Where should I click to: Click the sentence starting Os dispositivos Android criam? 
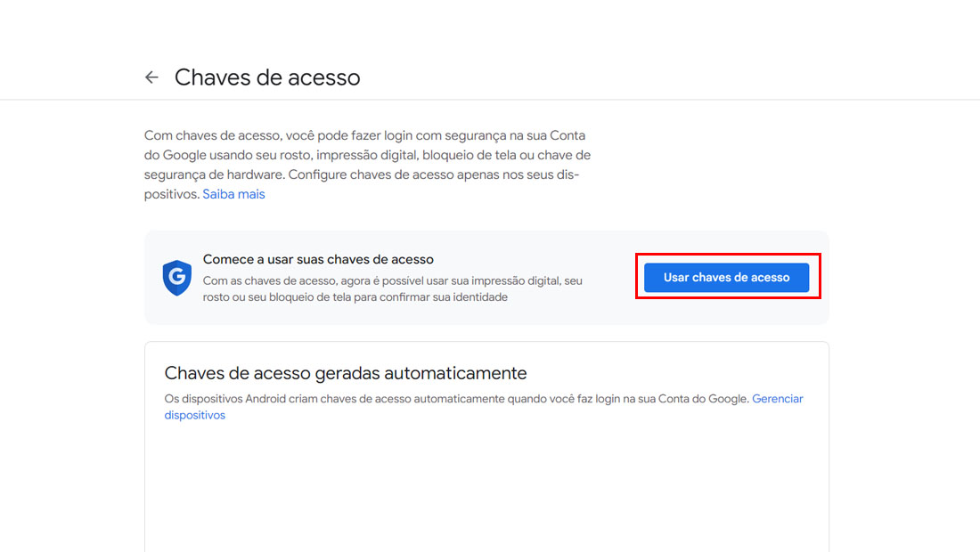tap(456, 398)
